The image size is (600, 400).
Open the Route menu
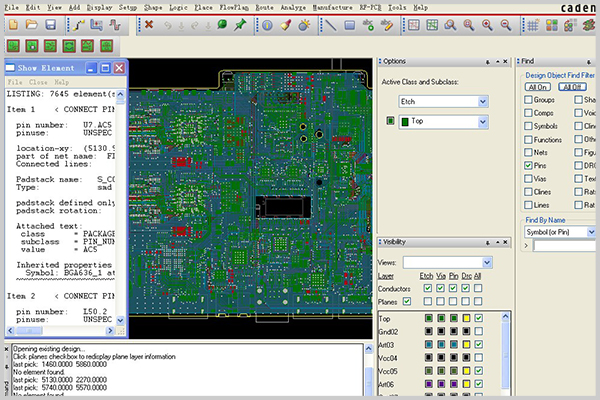tap(264, 6)
